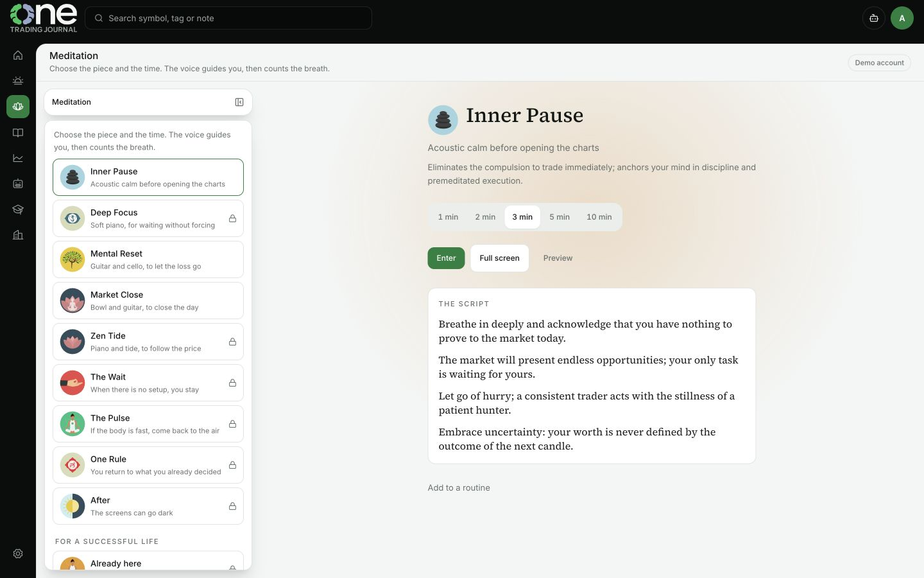Click the user avatar A
This screenshot has height=578, width=924.
[902, 18]
